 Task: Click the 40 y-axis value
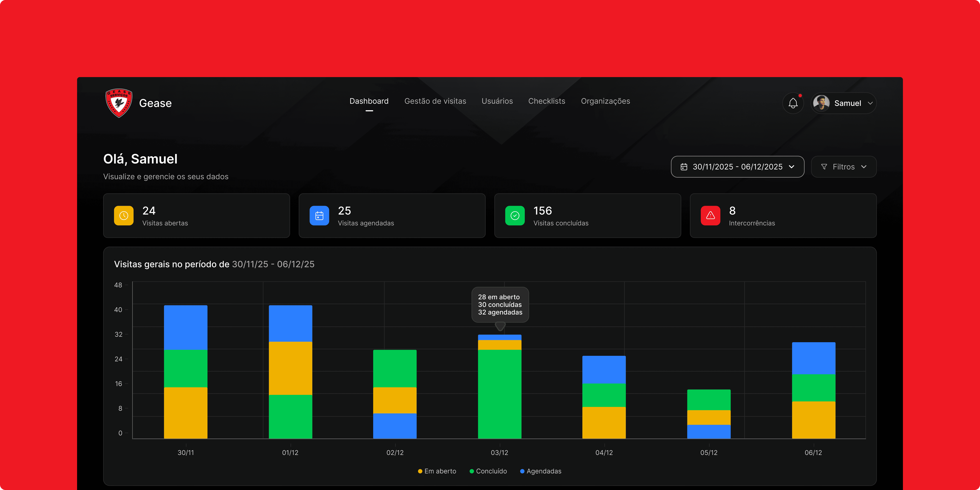(x=118, y=310)
